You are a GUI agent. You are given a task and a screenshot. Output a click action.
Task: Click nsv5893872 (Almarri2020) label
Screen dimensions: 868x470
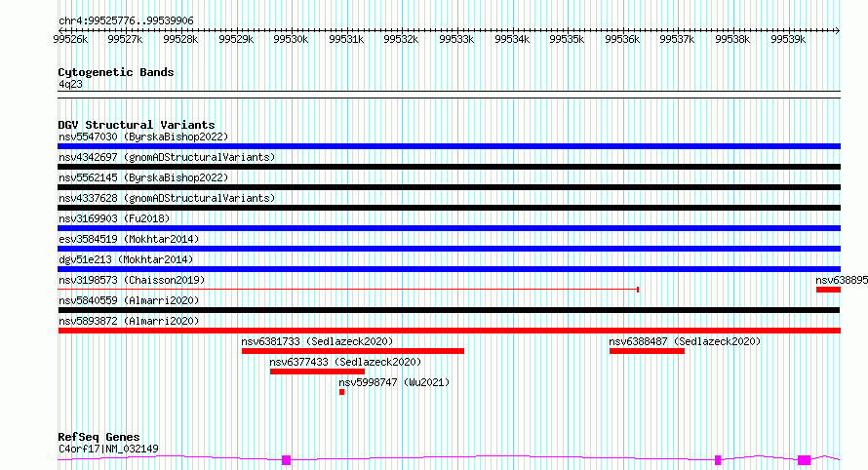pos(129,321)
